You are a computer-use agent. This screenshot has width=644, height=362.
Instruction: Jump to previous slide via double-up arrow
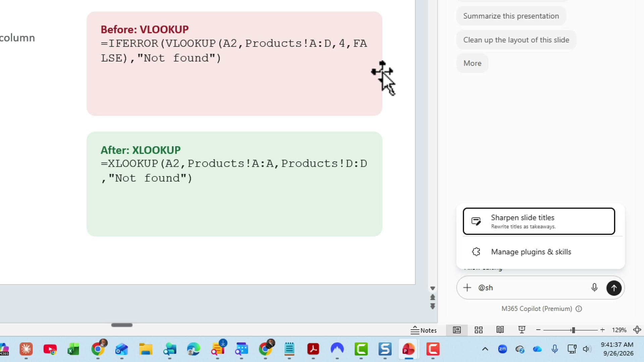[x=433, y=297]
